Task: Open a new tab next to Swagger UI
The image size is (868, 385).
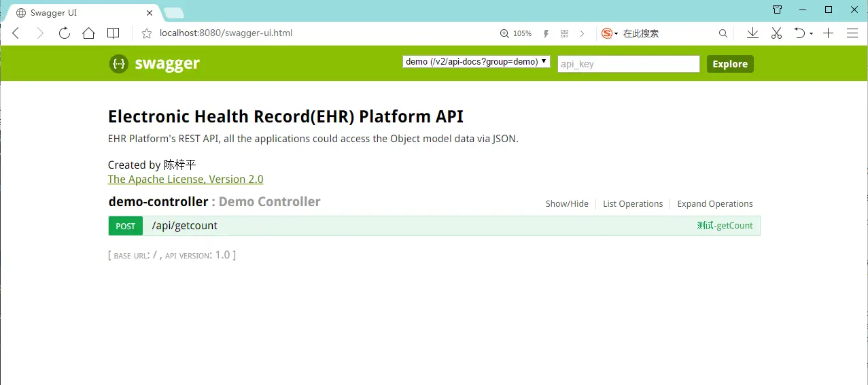Action: point(174,13)
